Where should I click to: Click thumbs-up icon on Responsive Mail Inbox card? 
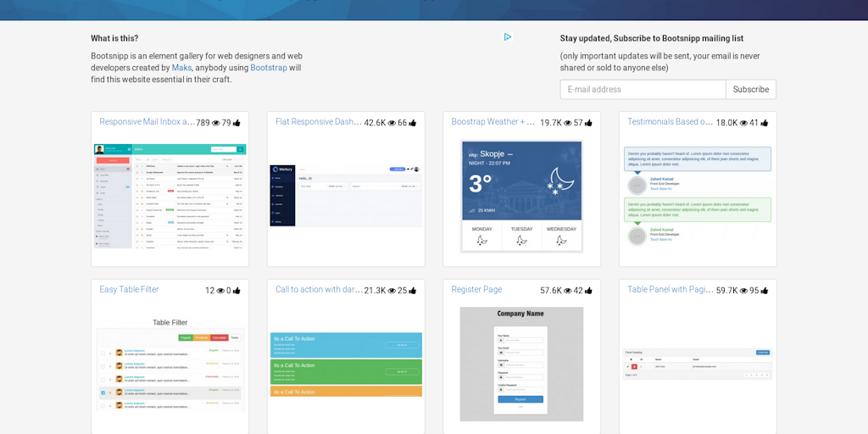(x=236, y=123)
